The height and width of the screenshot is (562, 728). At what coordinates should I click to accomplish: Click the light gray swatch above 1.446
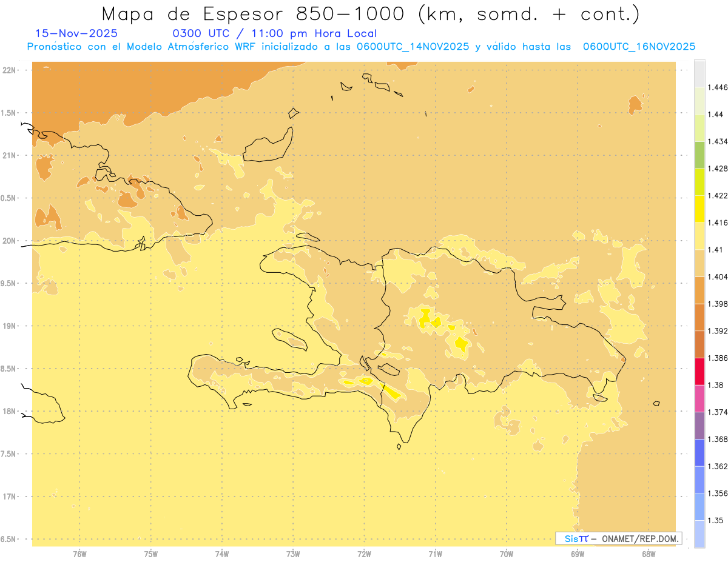pos(699,73)
